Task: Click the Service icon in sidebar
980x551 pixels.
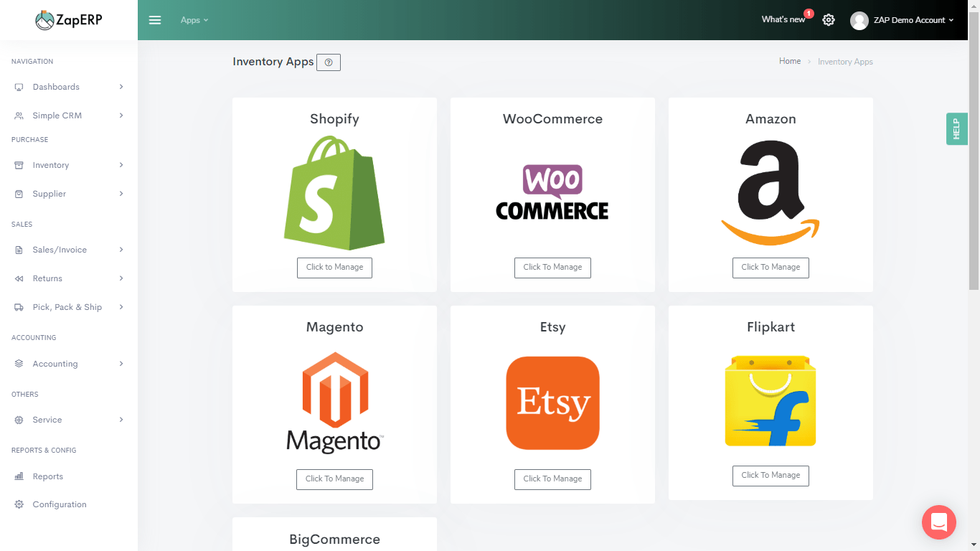Action: pos(19,420)
